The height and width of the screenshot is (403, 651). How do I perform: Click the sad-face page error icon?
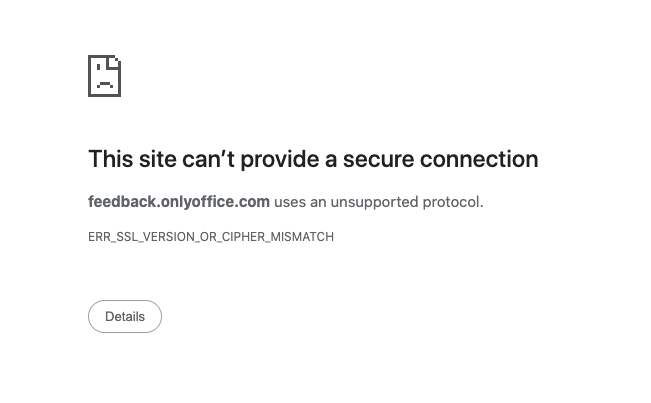[x=104, y=76]
